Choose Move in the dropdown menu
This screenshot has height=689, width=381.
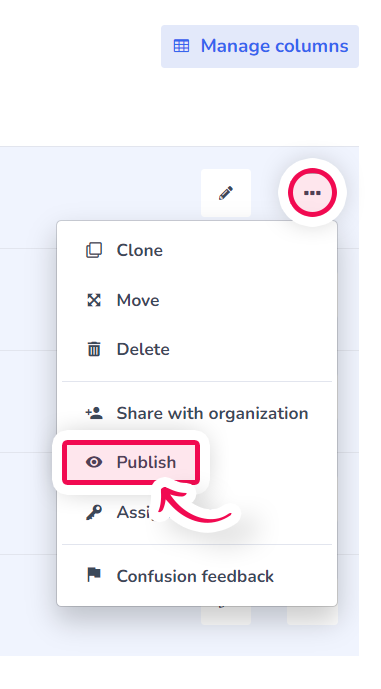[197, 300]
